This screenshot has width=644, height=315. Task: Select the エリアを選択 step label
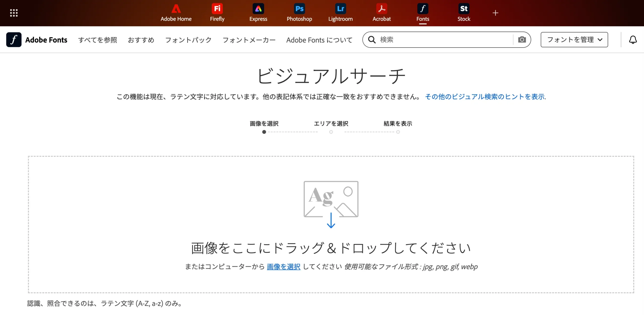[331, 124]
